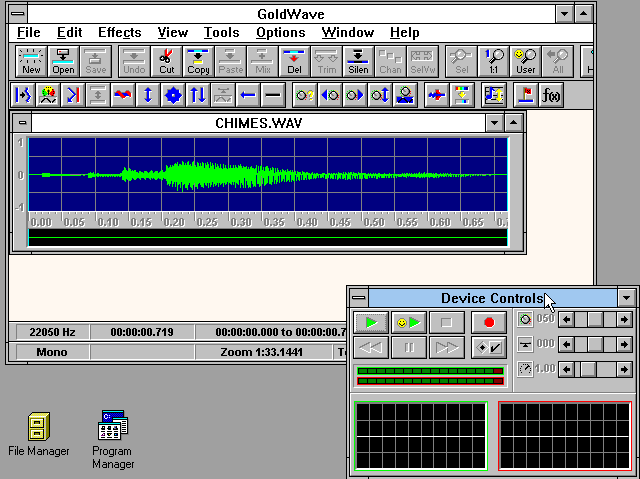Open the Dynamics effect with gauge icon

[x=48, y=95]
